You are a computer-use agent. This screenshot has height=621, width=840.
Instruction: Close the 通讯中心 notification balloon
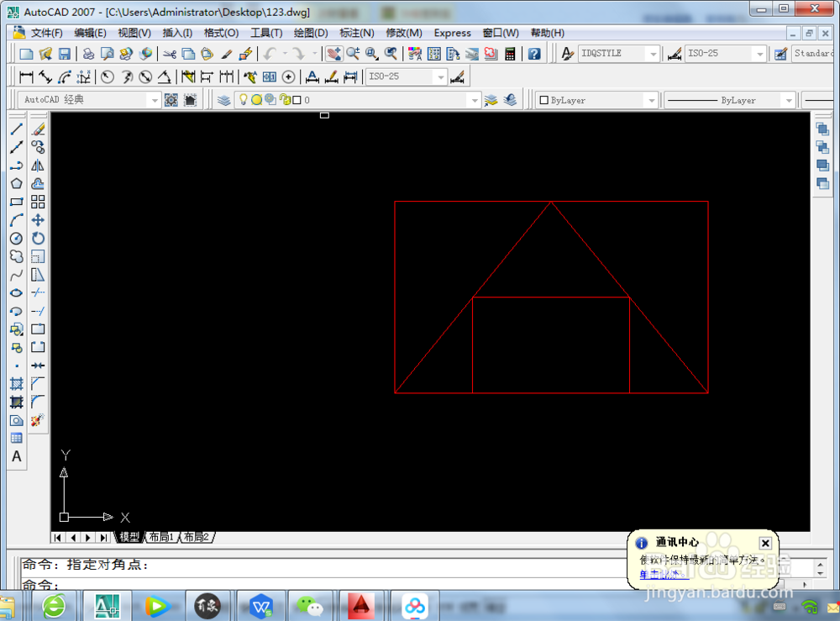click(765, 543)
